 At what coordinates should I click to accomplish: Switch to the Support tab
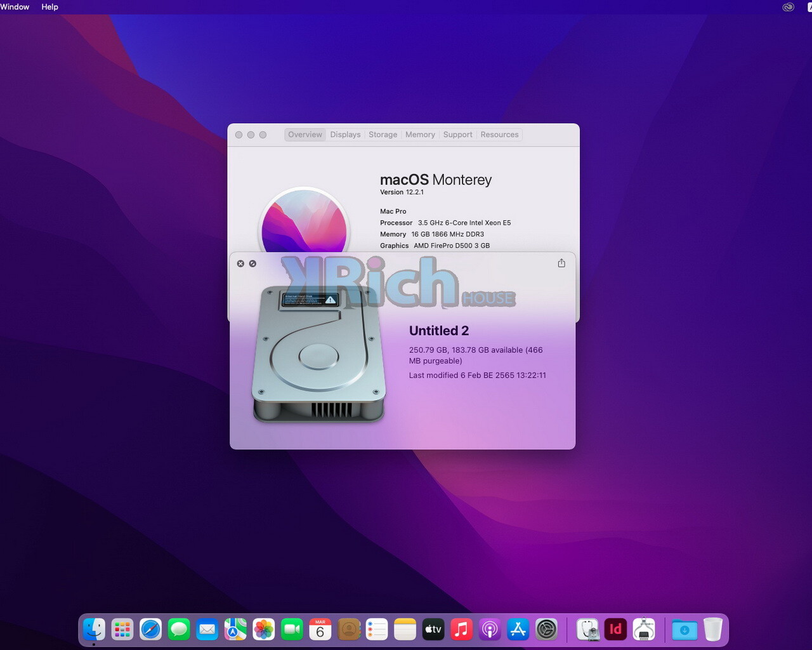[x=458, y=135]
